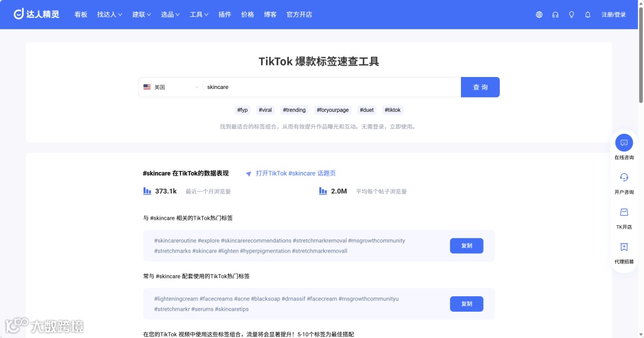Screen dimensions: 644x338
Task: Open the 看板 menu item
Action: [x=81, y=14]
